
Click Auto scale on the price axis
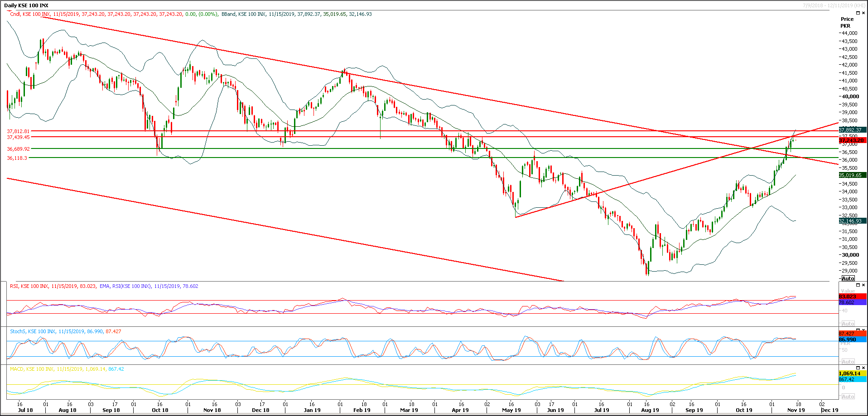(848, 278)
